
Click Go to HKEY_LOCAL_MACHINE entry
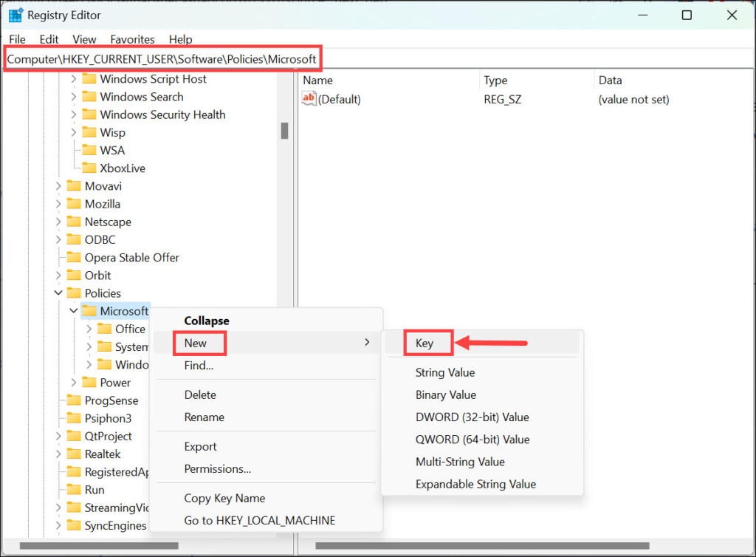point(259,521)
